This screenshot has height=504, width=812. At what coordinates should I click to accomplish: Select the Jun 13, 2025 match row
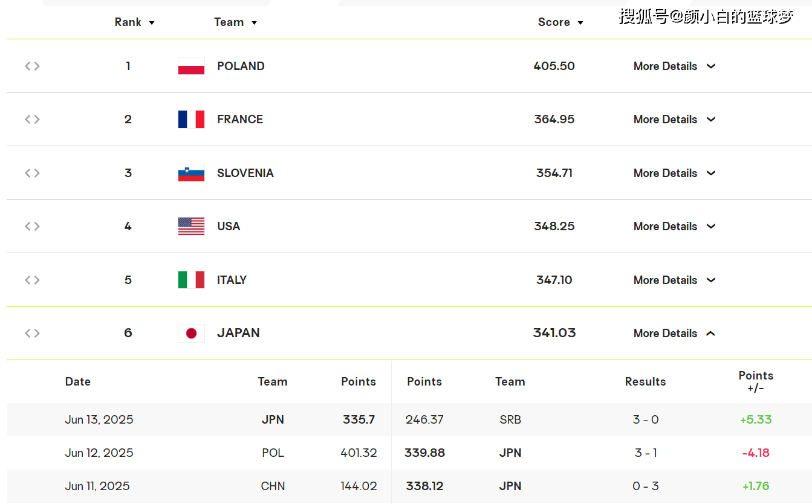[x=409, y=419]
